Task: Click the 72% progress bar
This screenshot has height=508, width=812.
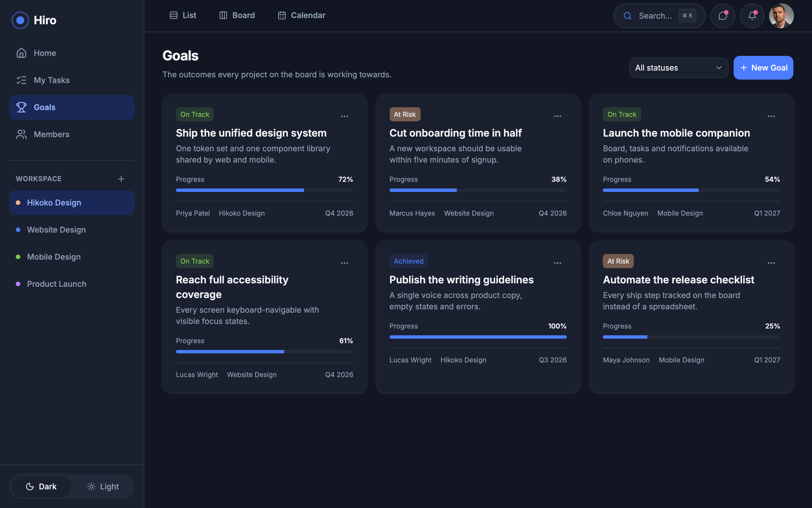Action: tap(264, 190)
